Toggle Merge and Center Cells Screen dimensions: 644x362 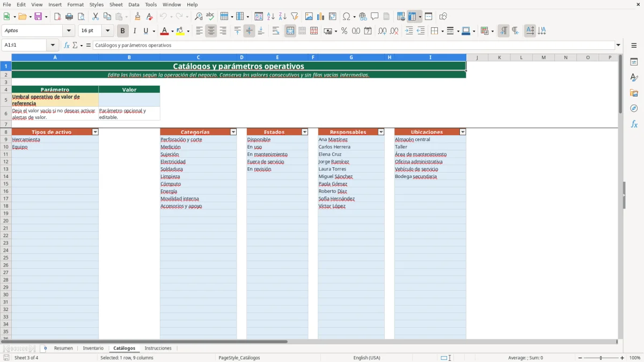coord(290,31)
